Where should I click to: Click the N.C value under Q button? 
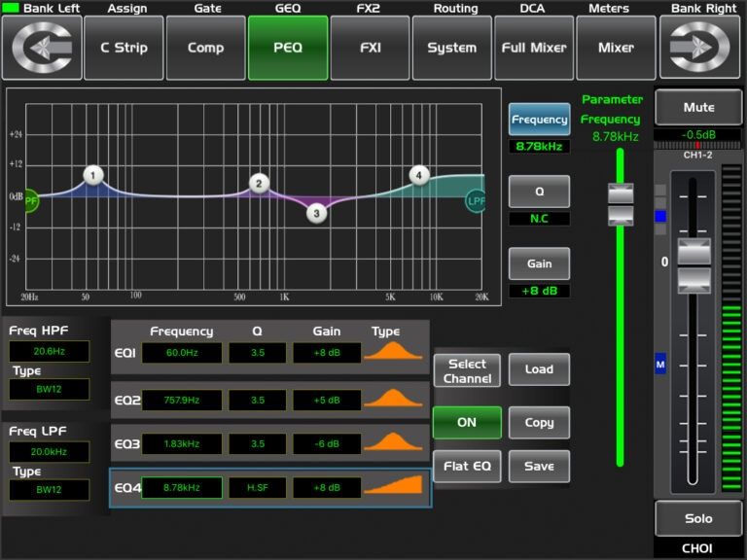click(x=539, y=219)
